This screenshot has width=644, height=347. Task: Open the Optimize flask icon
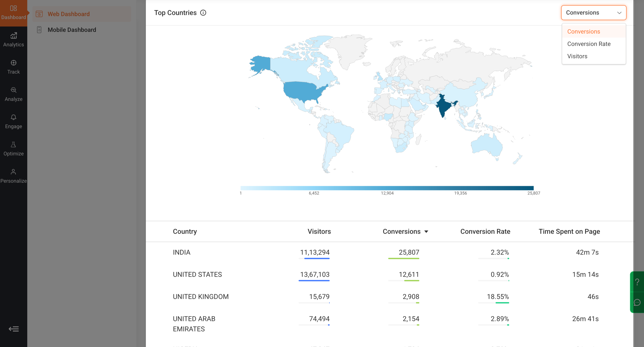coord(13,144)
